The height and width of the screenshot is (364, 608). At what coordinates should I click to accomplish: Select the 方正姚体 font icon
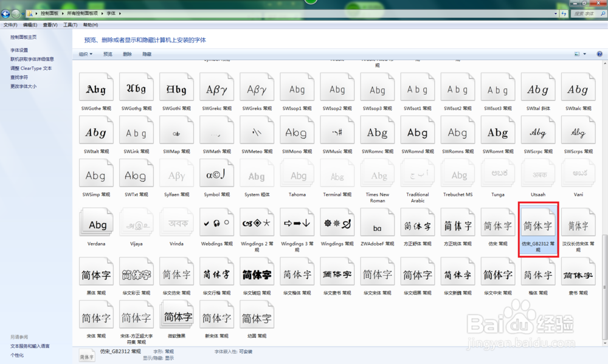coord(458,222)
